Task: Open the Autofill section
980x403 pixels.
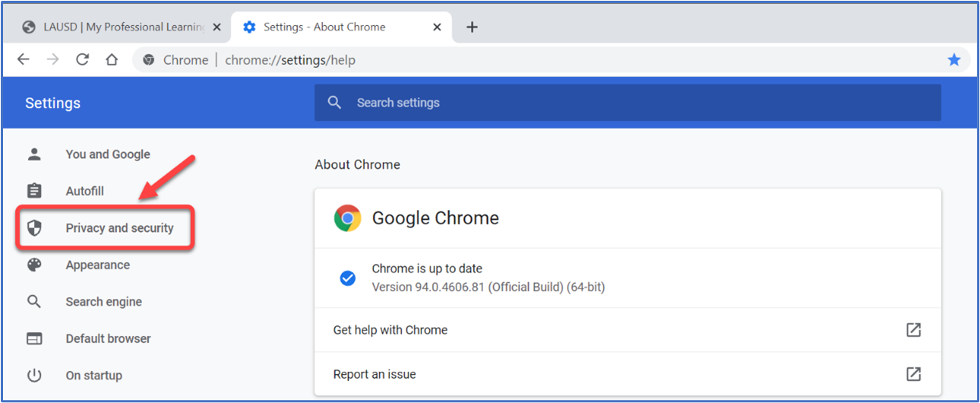Action: (x=85, y=191)
